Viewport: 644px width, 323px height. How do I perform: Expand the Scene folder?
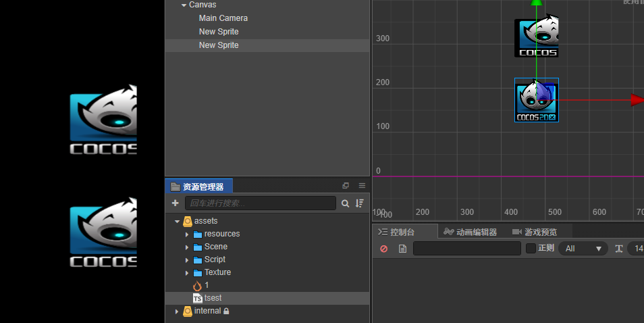coord(187,247)
